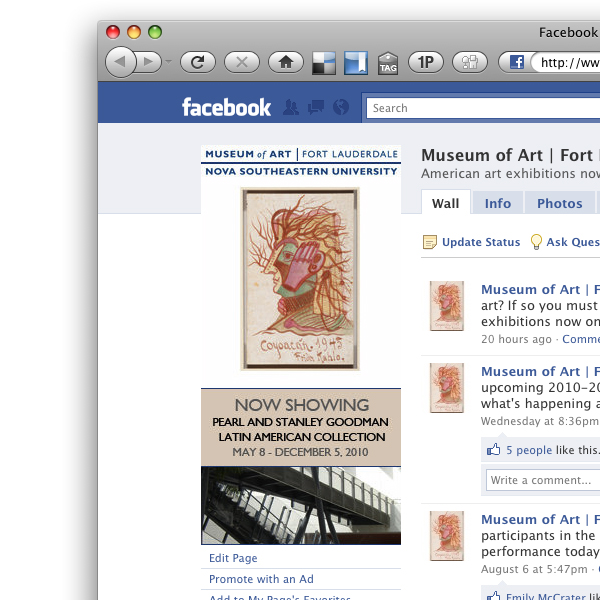
Task: Click Ask Question lightbulb icon
Action: point(536,242)
